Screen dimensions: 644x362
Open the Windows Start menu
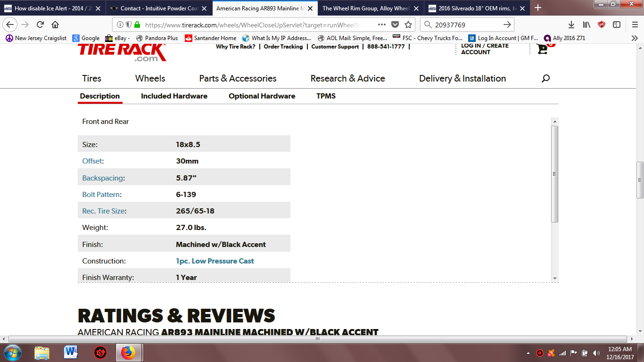coord(12,353)
